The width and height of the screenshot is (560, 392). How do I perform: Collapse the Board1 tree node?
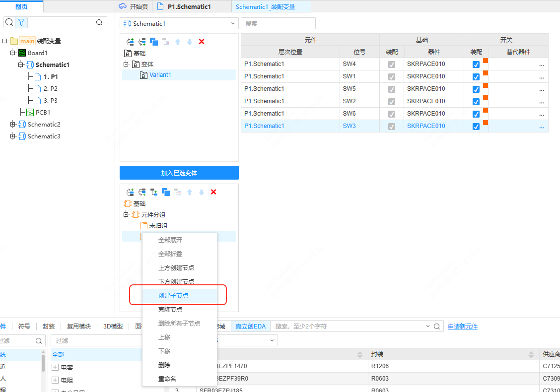pyautogui.click(x=13, y=53)
